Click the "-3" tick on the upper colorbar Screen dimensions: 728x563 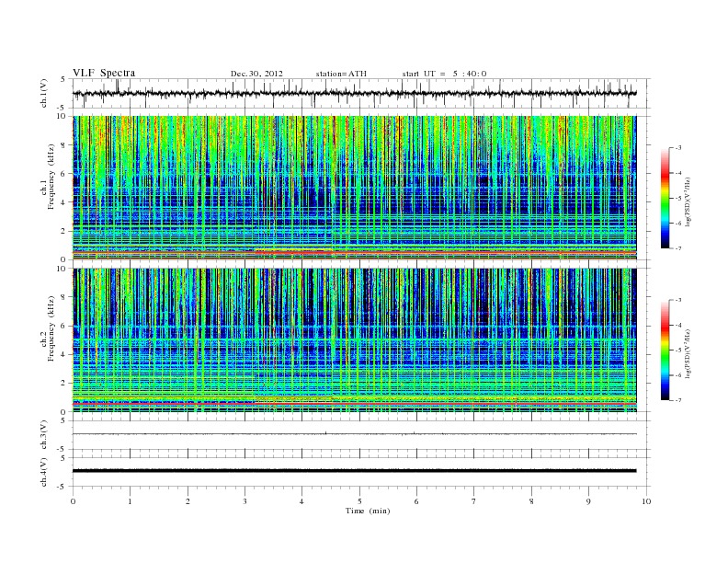pos(678,148)
